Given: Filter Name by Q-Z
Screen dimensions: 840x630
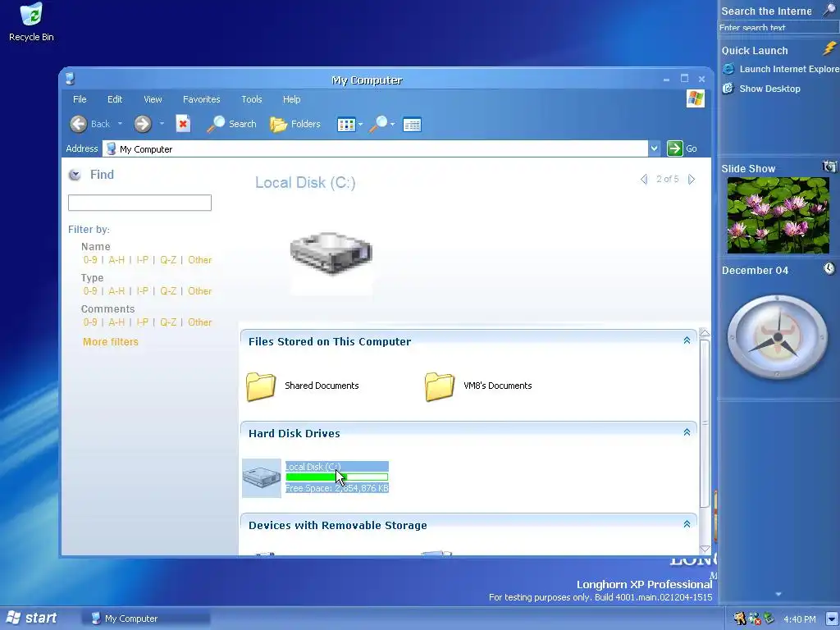Looking at the screenshot, I should coord(168,260).
